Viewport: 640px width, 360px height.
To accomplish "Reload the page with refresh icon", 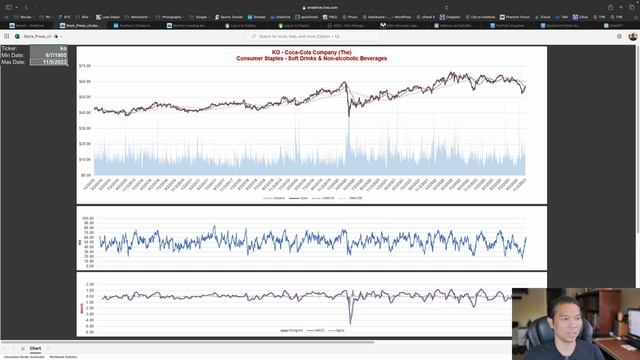I will click(446, 7).
